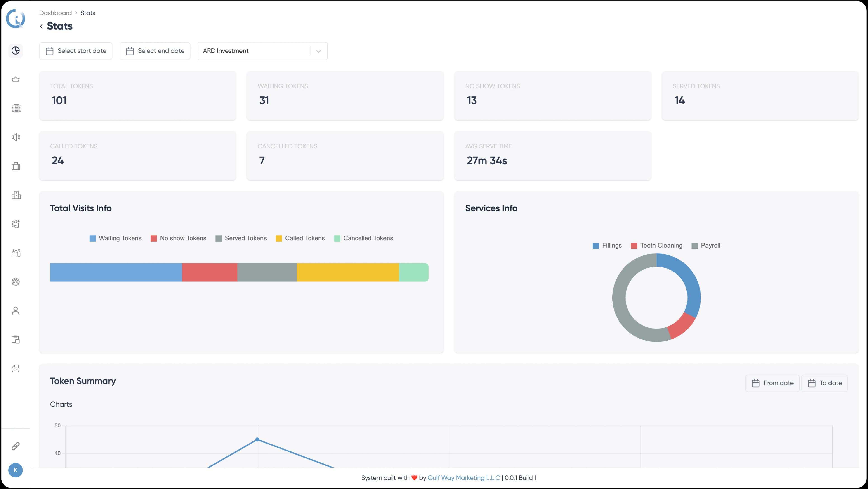
Task: Navigate back using the Dashboard breadcrumb
Action: 55,13
